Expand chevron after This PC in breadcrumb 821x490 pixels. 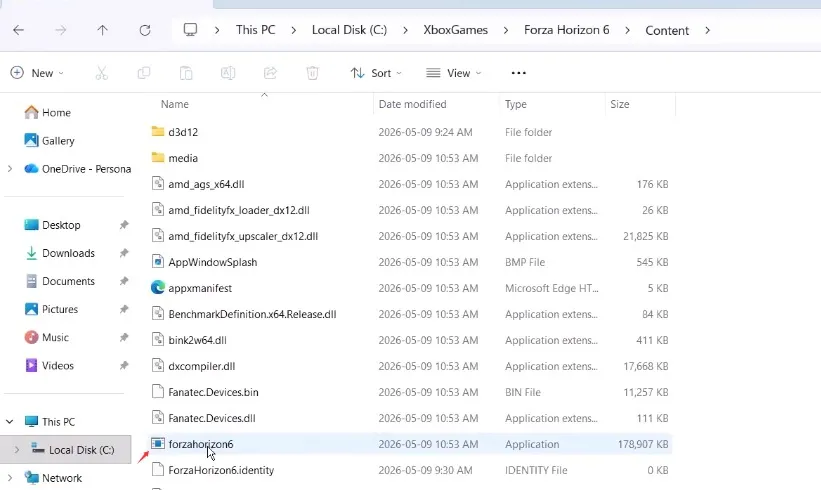point(294,30)
